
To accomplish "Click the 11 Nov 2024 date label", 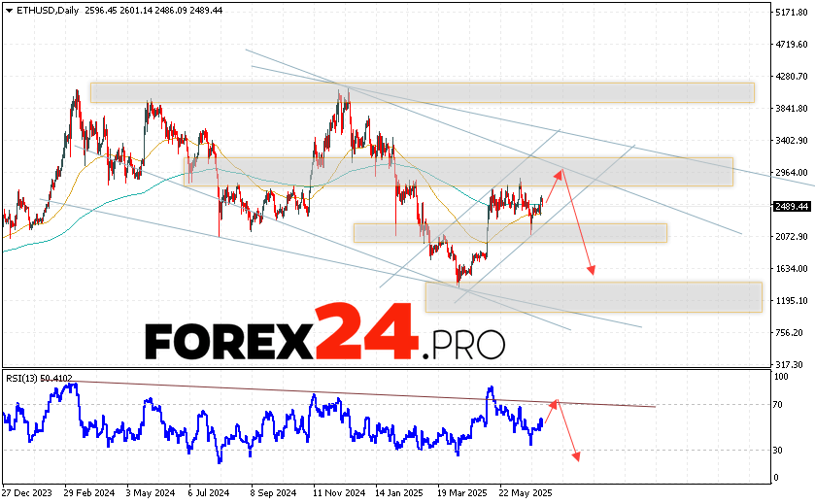I will [x=336, y=492].
